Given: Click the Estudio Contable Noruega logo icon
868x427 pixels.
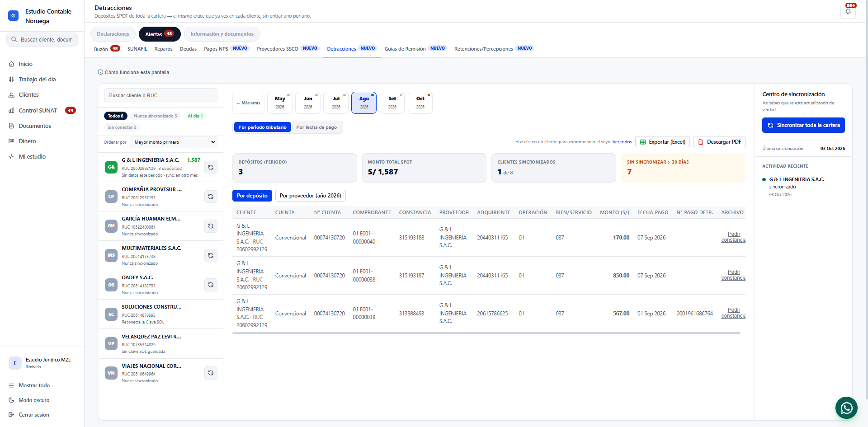Looking at the screenshot, I should (x=14, y=16).
